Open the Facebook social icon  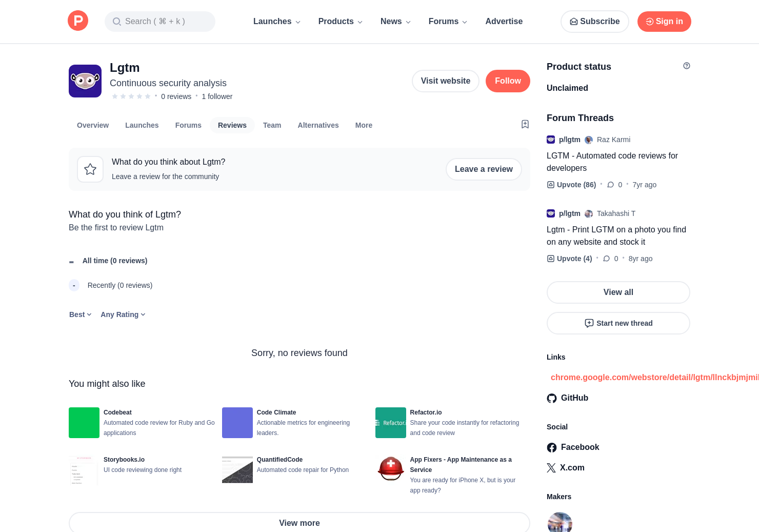[552, 447]
